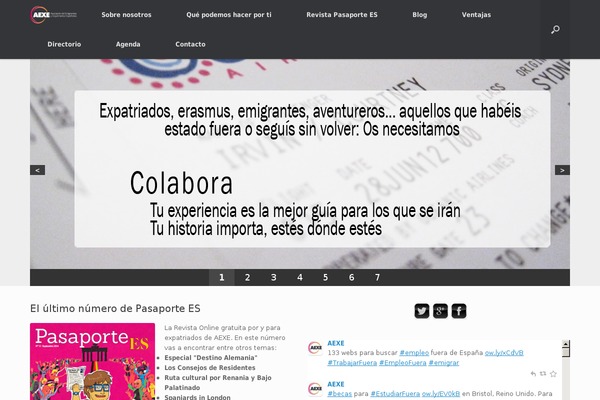The height and width of the screenshot is (400, 600).
Task: Retweet the 133 webs tweet
Action: pyautogui.click(x=543, y=374)
